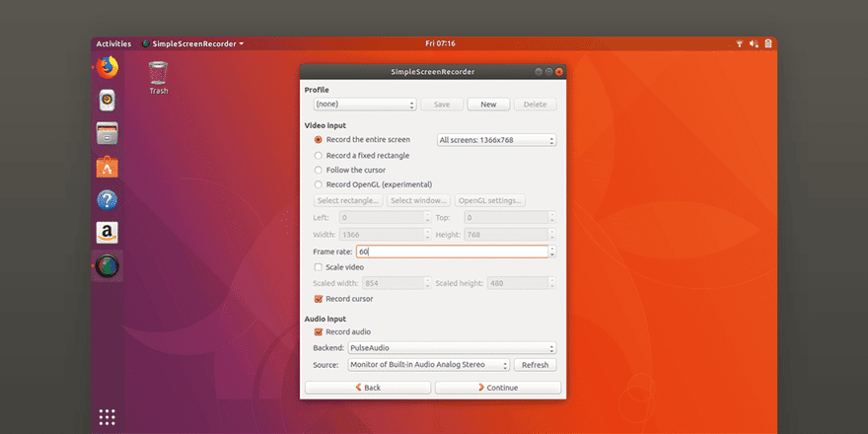Launch Rhythmbox music player from dock
Viewport: 868px width, 434px height.
[108, 100]
